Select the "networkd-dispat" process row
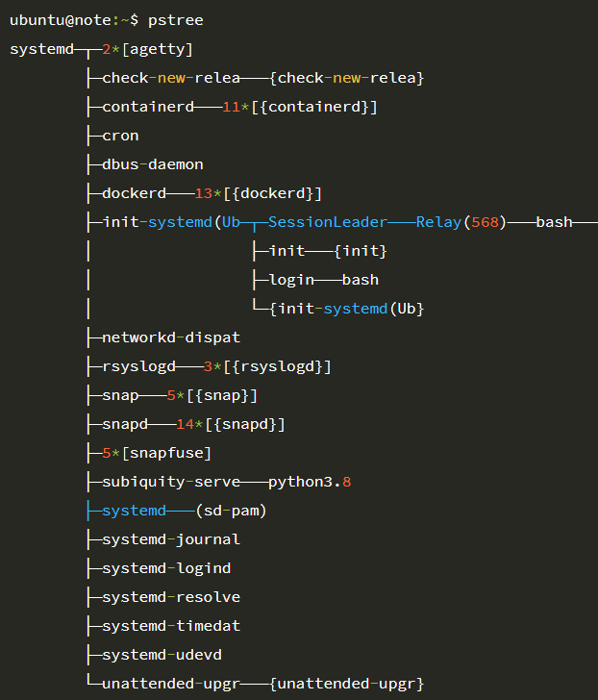 171,337
